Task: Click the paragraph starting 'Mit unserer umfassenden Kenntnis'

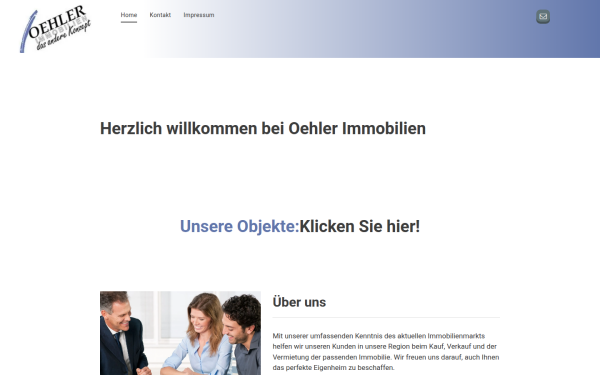Action: [386, 352]
